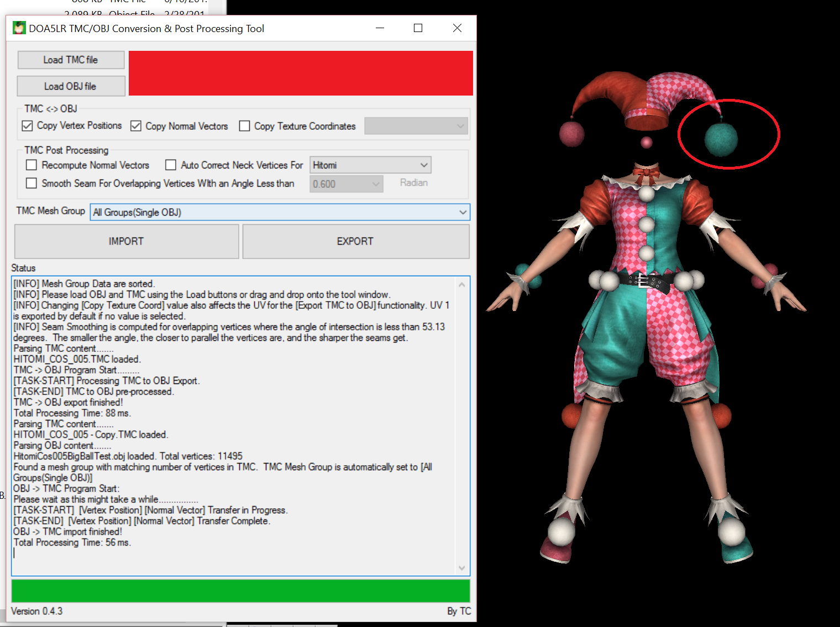The height and width of the screenshot is (627, 840).
Task: Minimize the DOA5LR tool window
Action: click(x=380, y=28)
